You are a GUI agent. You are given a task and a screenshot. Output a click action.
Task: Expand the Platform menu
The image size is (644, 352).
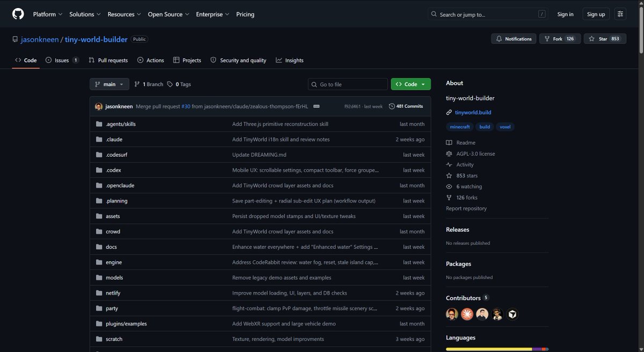48,14
